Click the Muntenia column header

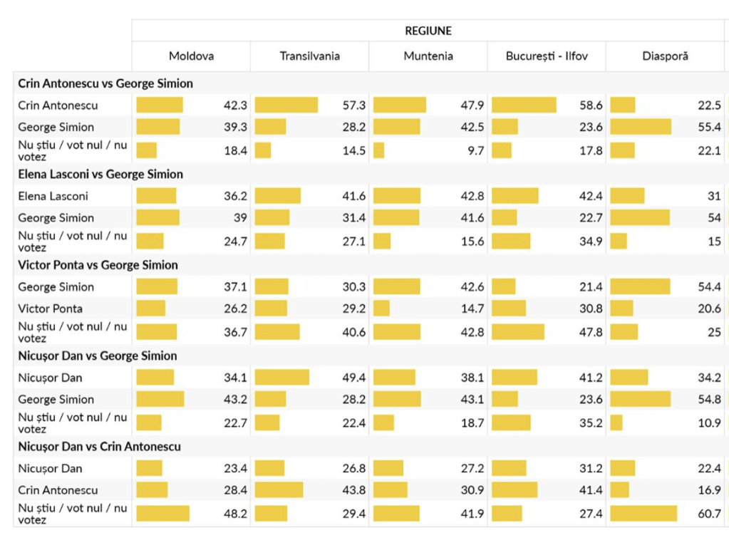point(428,56)
